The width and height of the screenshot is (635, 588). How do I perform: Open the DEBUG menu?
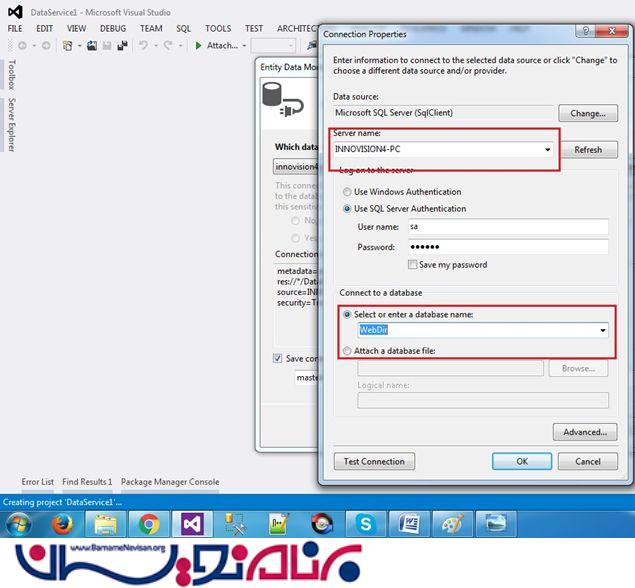click(113, 29)
